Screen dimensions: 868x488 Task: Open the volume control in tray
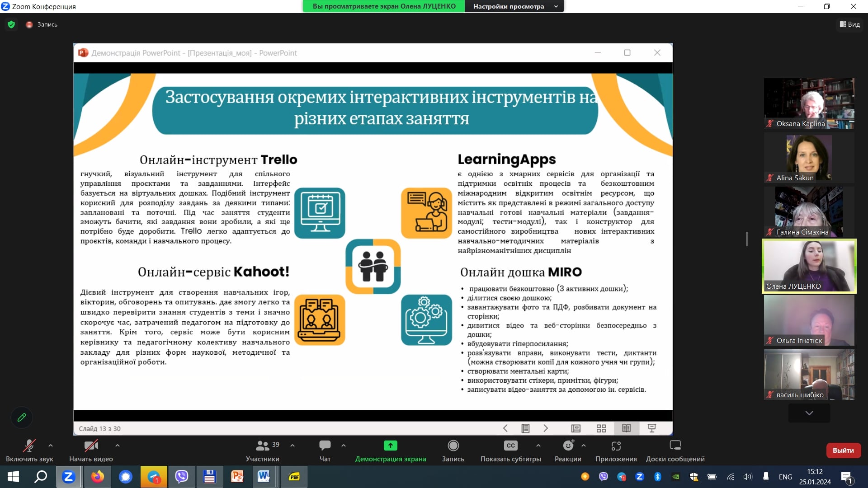click(x=748, y=477)
